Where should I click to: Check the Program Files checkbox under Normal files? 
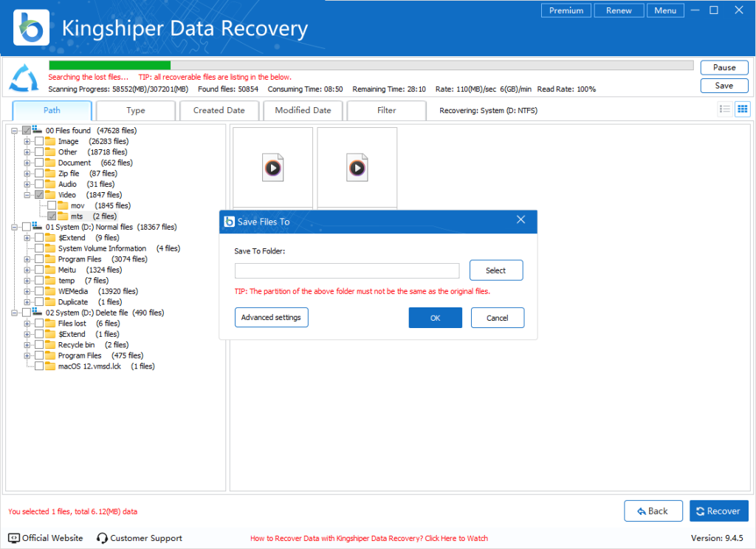pyautogui.click(x=39, y=259)
